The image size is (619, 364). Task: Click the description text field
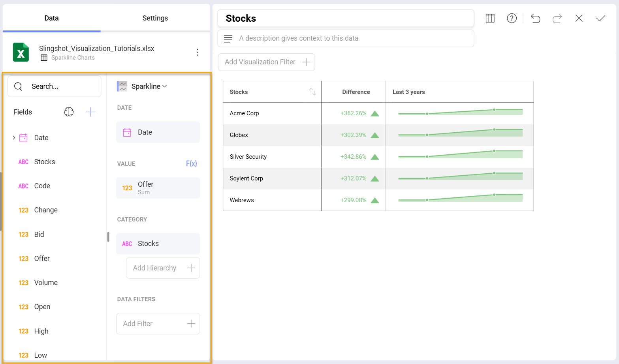point(346,38)
